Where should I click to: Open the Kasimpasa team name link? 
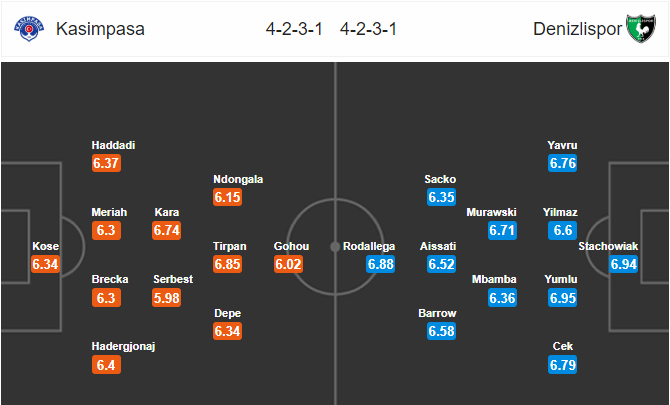[100, 29]
